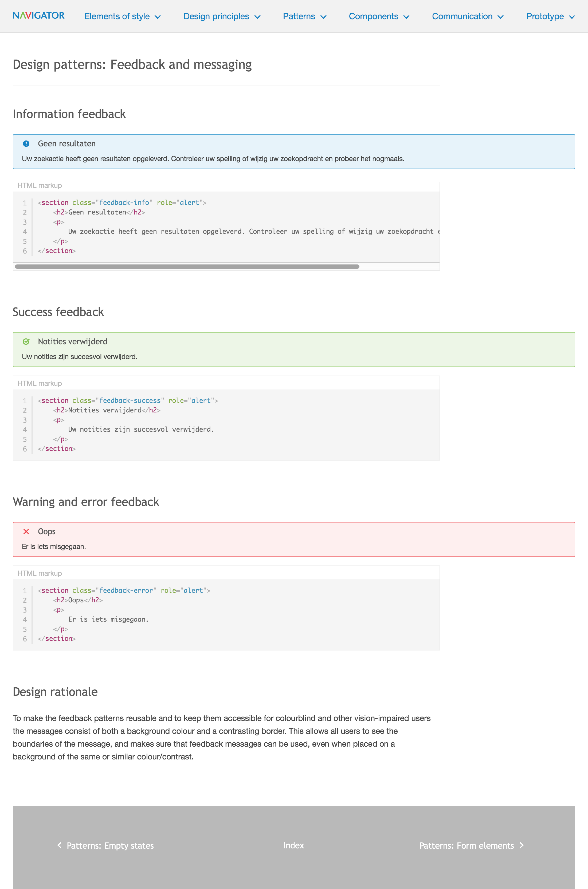Open the Communication menu
588x889 pixels.
click(x=468, y=17)
